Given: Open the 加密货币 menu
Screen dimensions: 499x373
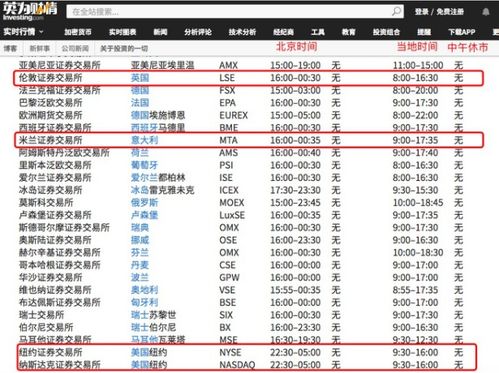Looking at the screenshot, I should [x=78, y=32].
